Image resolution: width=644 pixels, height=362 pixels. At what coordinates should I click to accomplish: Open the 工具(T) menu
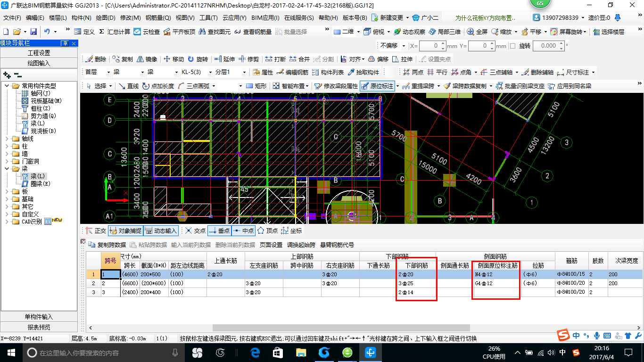(x=209, y=18)
